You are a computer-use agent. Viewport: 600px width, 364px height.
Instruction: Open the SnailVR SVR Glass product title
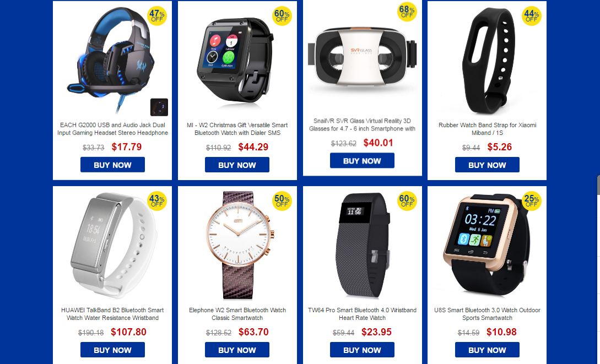click(x=362, y=124)
